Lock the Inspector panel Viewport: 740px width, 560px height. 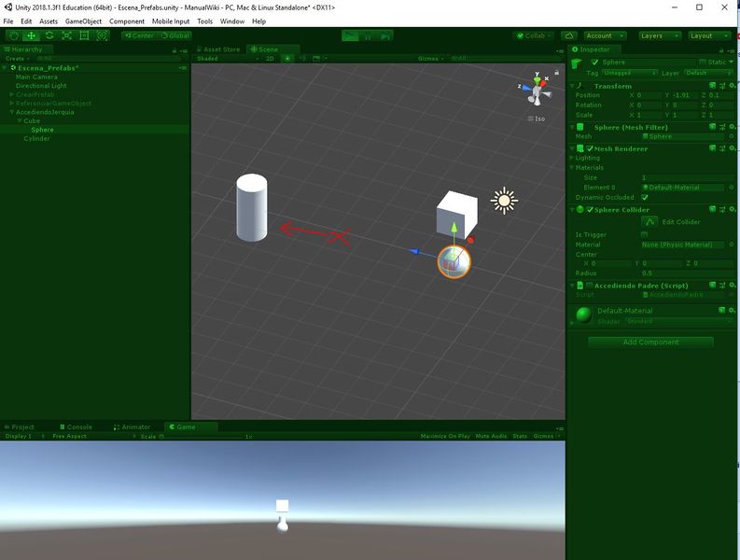(x=721, y=50)
